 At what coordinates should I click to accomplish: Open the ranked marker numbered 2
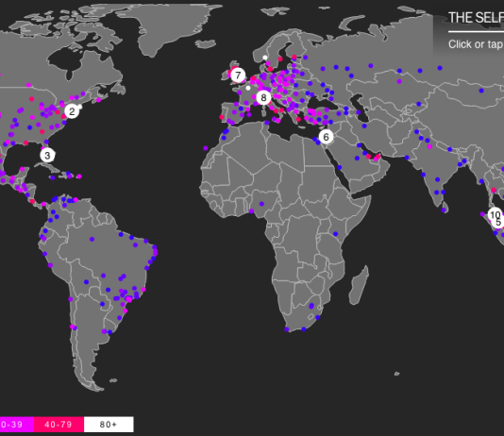pos(72,111)
